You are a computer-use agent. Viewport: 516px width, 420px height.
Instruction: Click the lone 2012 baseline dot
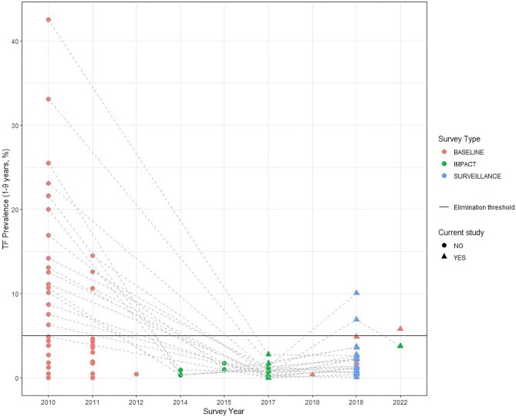tap(137, 375)
